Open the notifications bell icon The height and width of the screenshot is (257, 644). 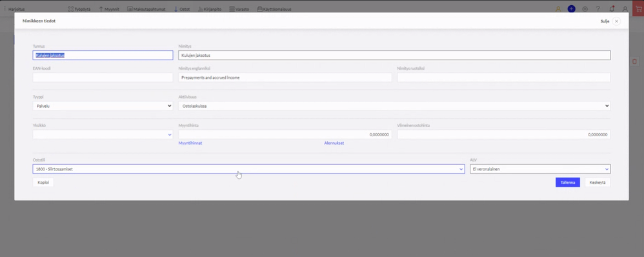(x=612, y=8)
